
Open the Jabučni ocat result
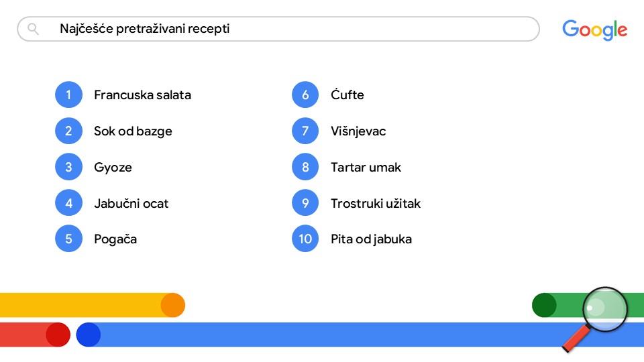point(131,203)
